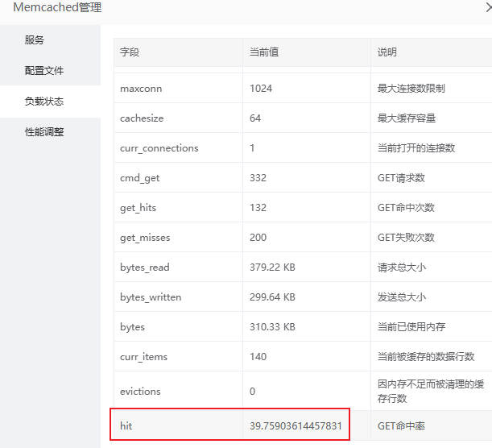Click the value 310.33 KB
Screen dimensions: 492x448
coord(272,327)
